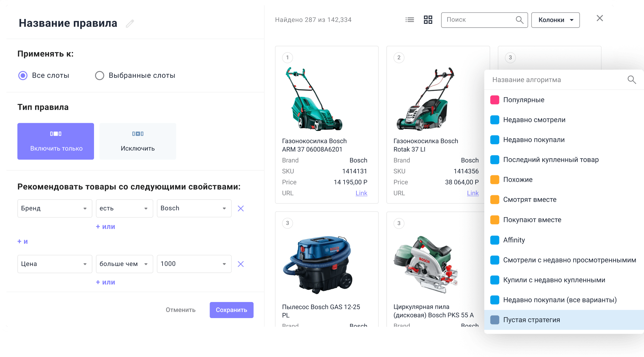Select Affinity algorithm
Viewport: 644px width, 357px height.
coord(564,240)
